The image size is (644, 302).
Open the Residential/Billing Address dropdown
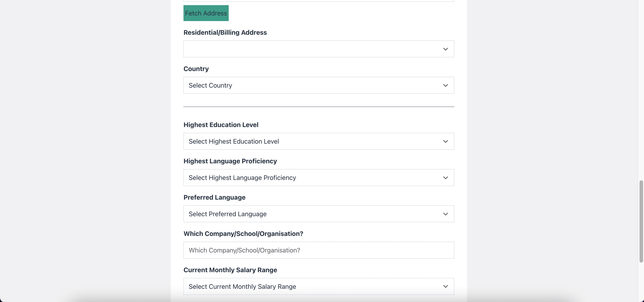click(x=319, y=49)
